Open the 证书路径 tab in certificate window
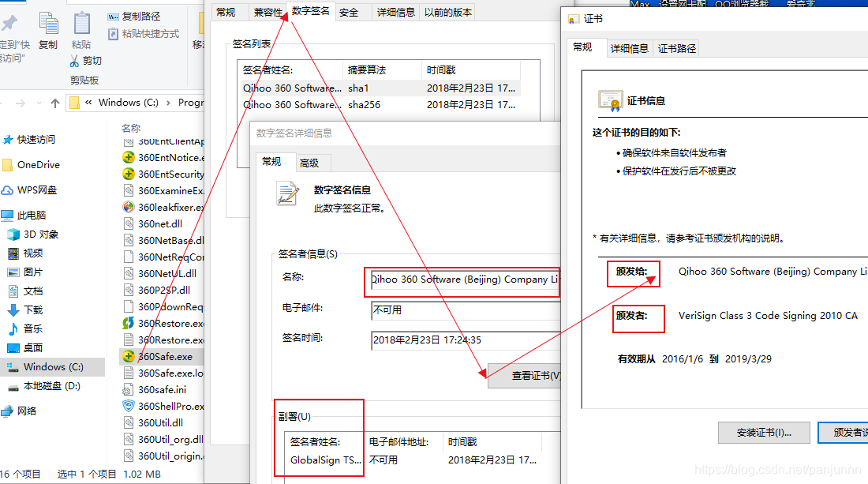868x484 pixels. click(x=676, y=49)
